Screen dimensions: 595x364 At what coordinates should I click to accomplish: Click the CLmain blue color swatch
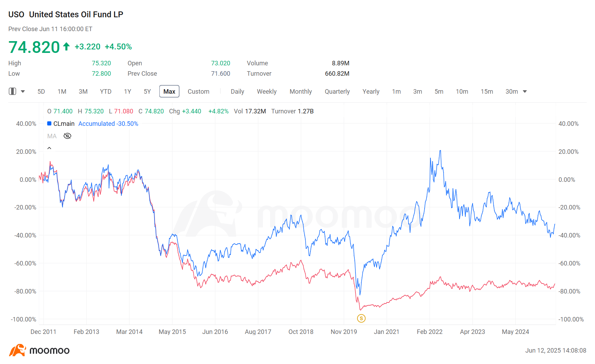(x=49, y=123)
